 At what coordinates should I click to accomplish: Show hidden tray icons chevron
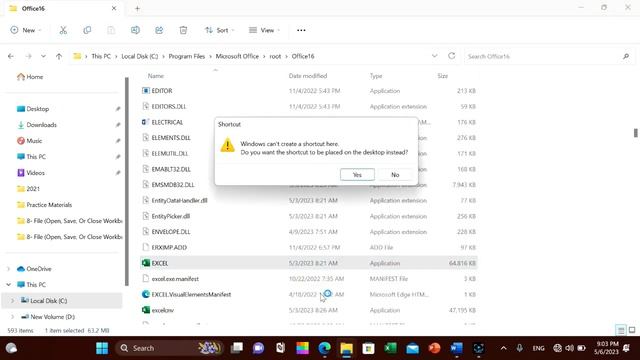[x=503, y=348]
